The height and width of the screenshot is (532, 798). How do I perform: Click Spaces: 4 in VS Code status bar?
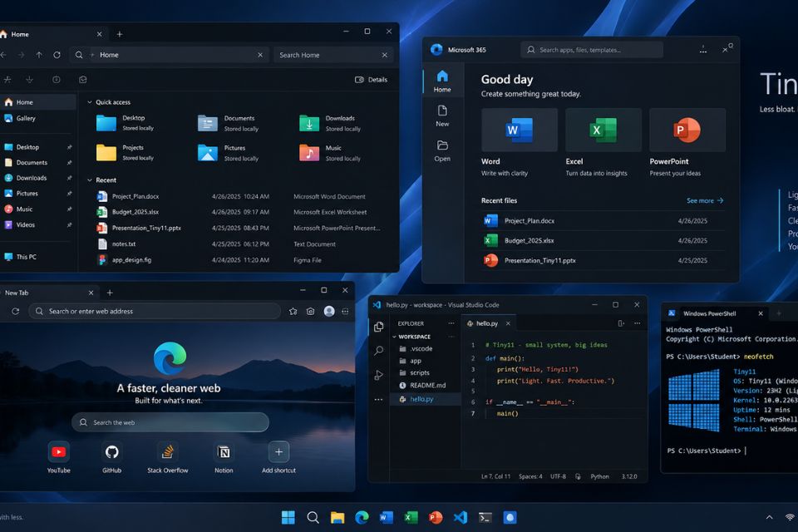tap(530, 476)
